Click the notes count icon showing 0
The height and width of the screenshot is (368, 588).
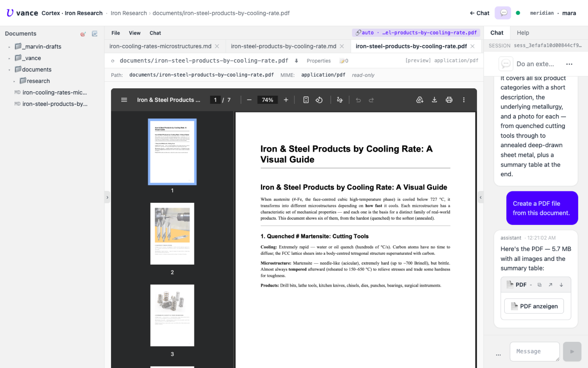[344, 61]
